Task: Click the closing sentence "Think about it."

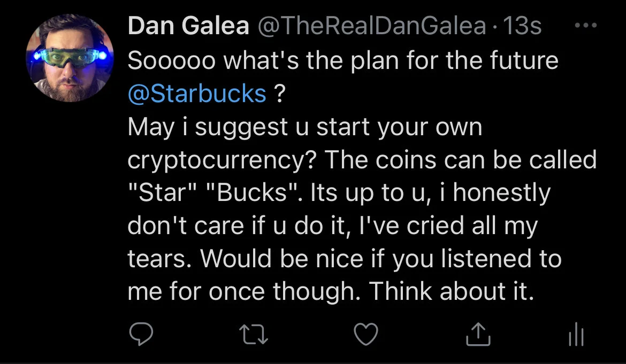Action: [x=452, y=291]
